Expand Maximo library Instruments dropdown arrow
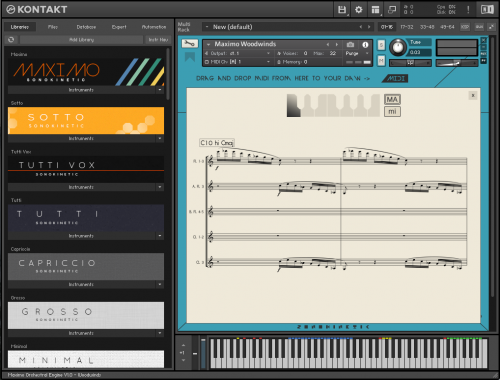The width and height of the screenshot is (500, 380). tap(160, 90)
